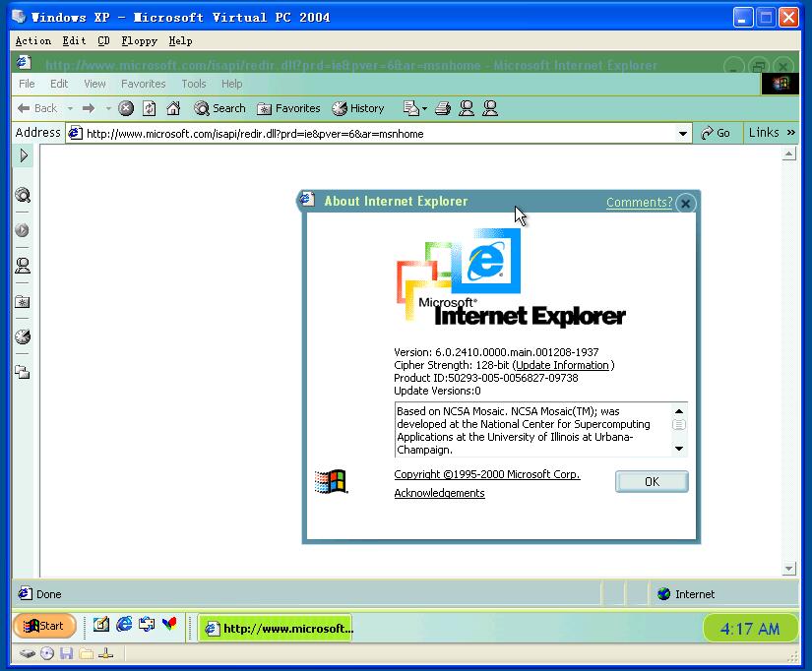Click the Mail icon in the IE toolbar
This screenshot has height=671, width=812.
410,108
